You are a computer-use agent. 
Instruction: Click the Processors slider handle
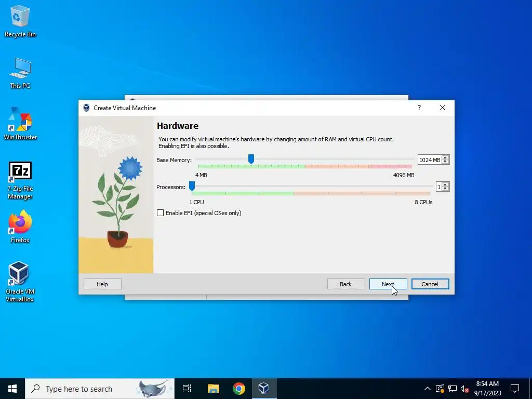click(192, 187)
